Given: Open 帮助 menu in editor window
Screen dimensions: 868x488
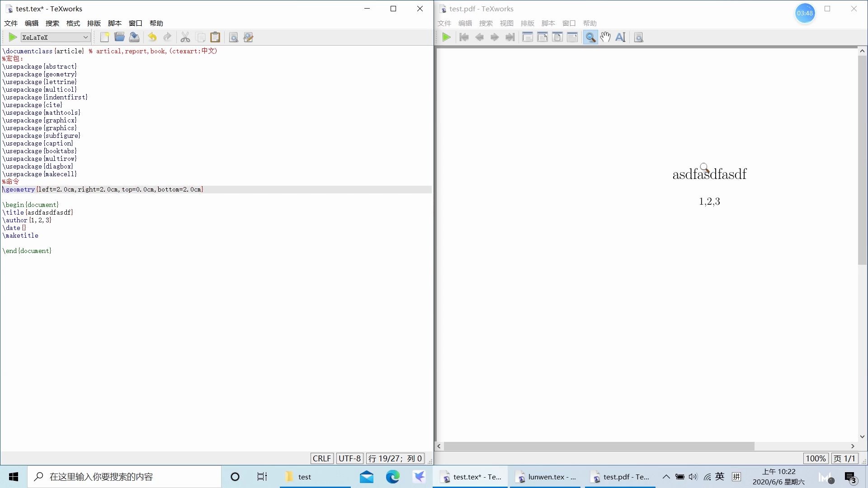Looking at the screenshot, I should point(156,23).
